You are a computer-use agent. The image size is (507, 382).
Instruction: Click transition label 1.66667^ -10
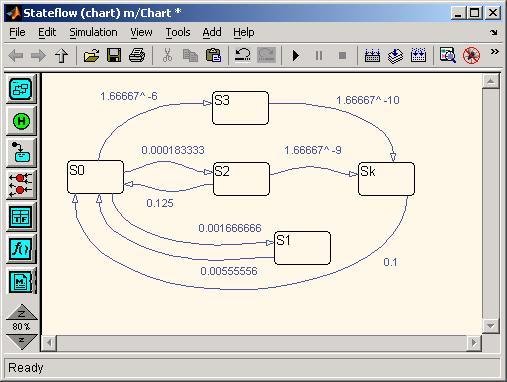[368, 100]
